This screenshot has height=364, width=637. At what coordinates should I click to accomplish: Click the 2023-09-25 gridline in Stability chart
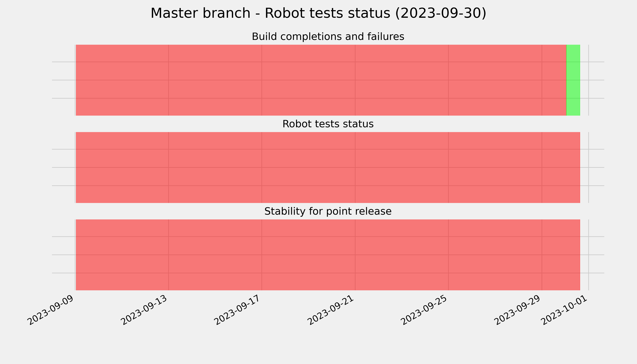(448, 255)
